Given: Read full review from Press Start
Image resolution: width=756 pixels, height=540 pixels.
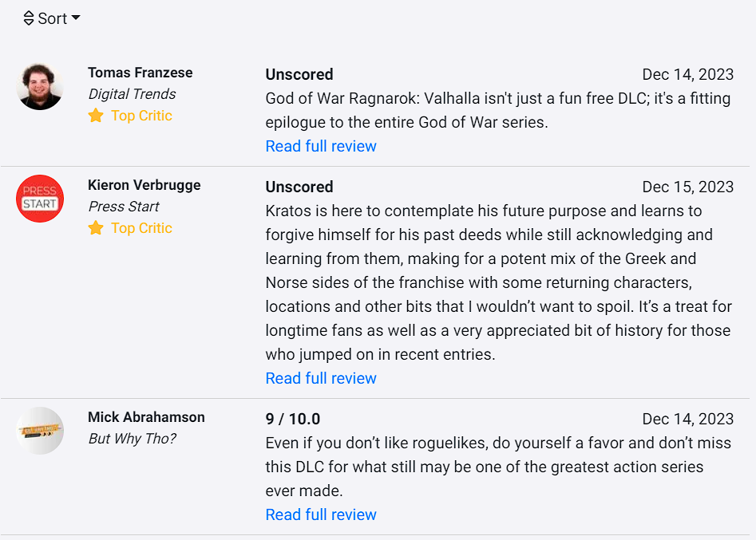Looking at the screenshot, I should pos(321,378).
